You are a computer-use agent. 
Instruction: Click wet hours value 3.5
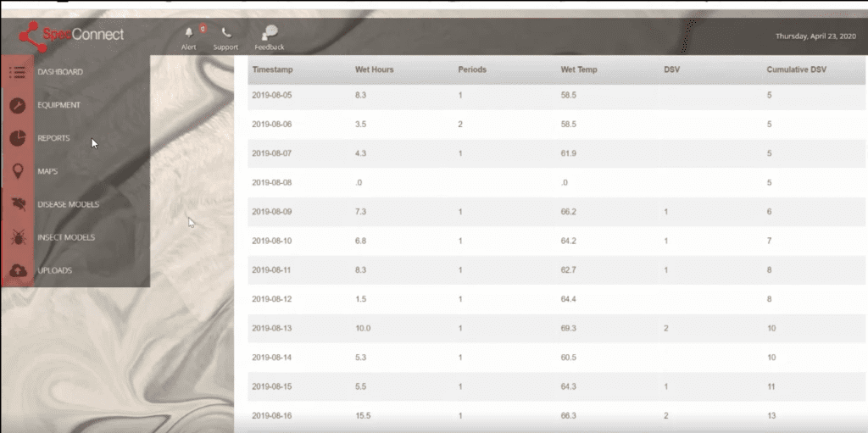point(361,124)
